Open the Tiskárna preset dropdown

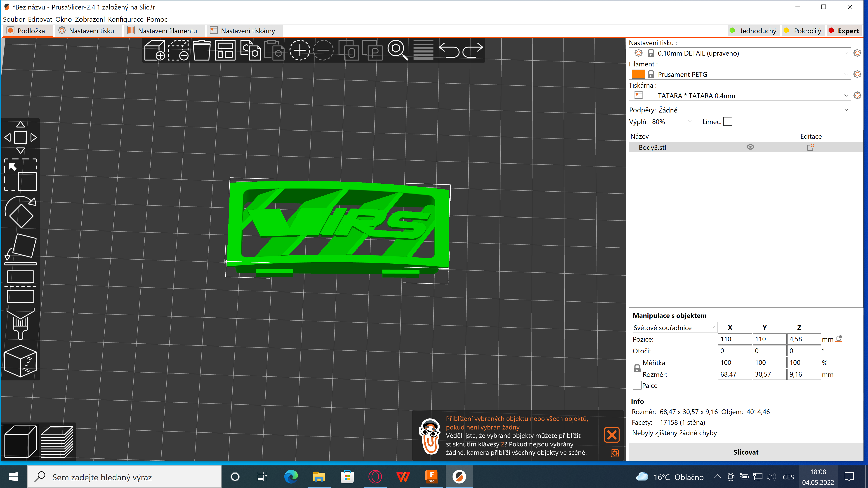click(740, 95)
